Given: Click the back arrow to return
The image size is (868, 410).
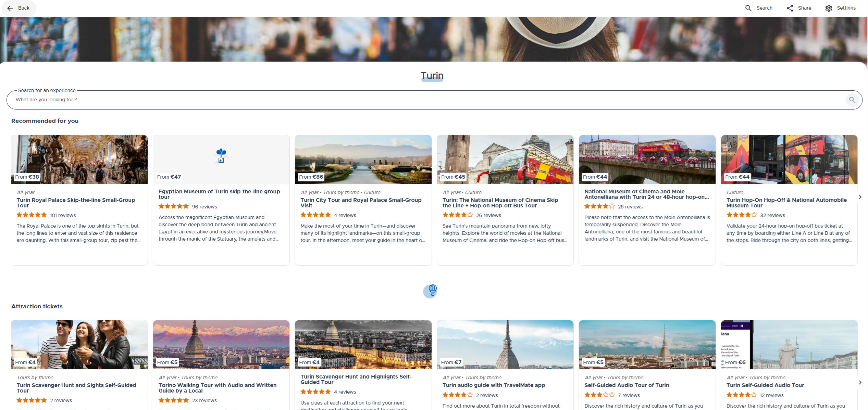Looking at the screenshot, I should [x=10, y=8].
